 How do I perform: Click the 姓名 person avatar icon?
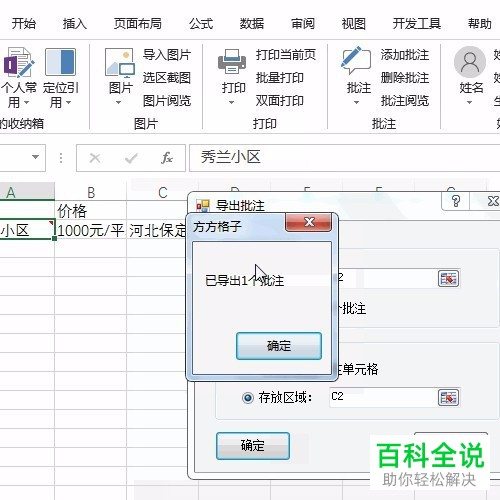click(x=470, y=62)
